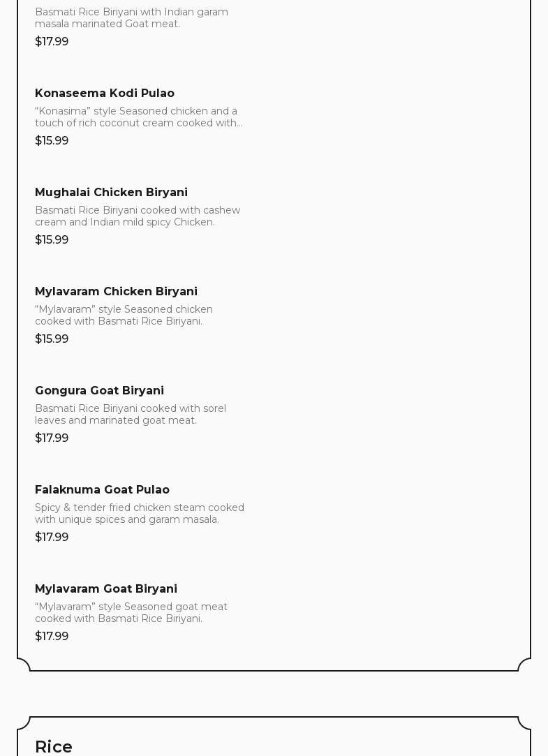Click the Rice section heading
548x756 pixels.
click(54, 746)
